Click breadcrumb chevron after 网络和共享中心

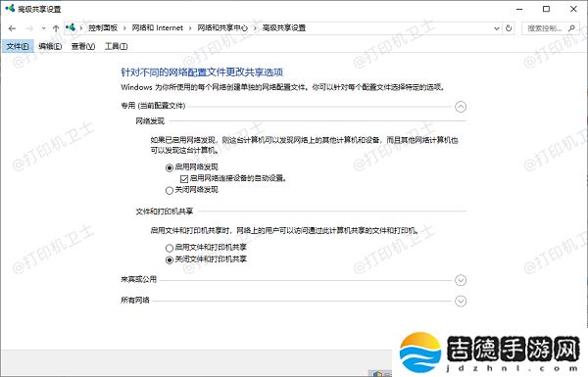point(255,28)
